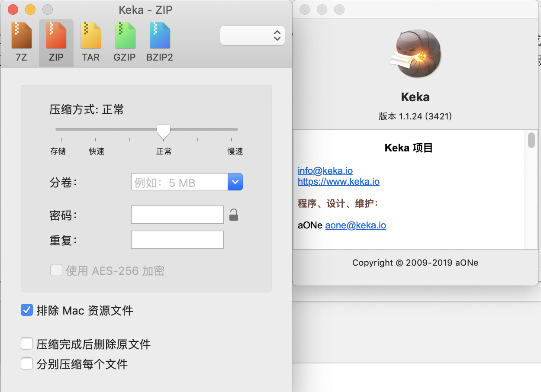Click the compression method slider thumb

click(x=164, y=131)
